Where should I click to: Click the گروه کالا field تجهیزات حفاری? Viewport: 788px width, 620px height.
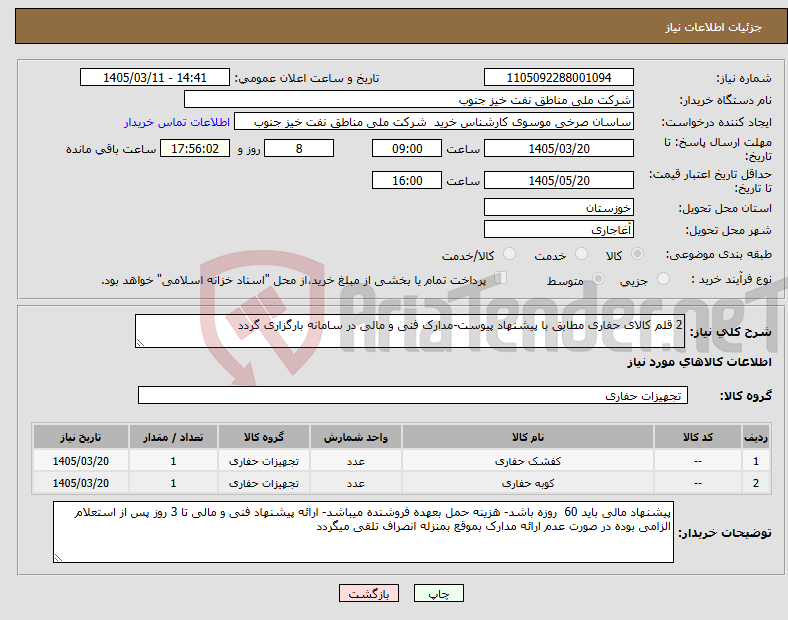(413, 395)
